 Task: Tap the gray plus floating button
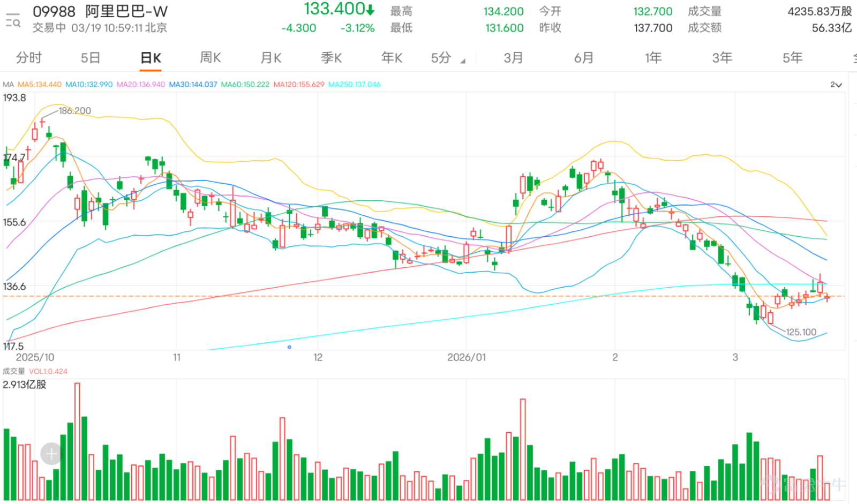coord(51,454)
